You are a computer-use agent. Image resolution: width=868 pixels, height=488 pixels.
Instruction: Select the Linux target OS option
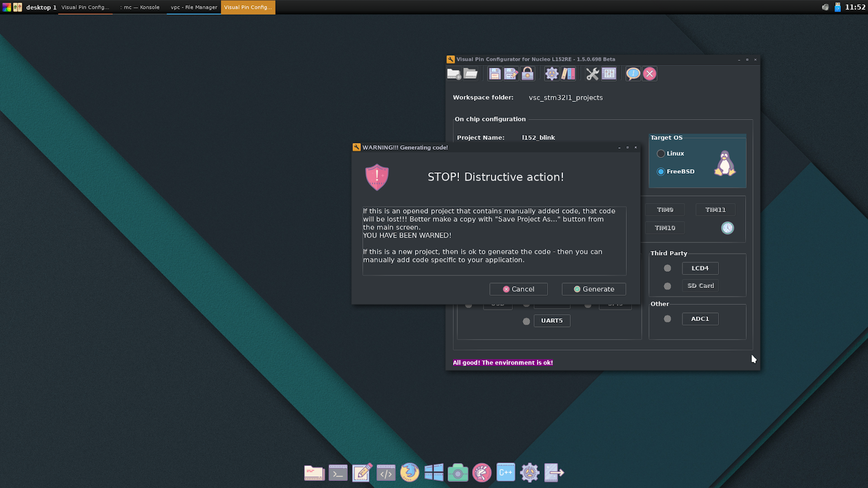tap(661, 153)
